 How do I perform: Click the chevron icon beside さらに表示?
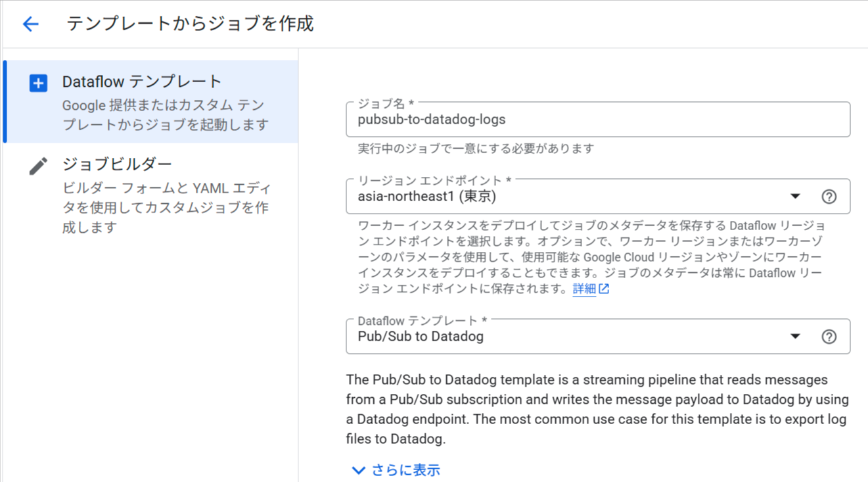pos(358,470)
